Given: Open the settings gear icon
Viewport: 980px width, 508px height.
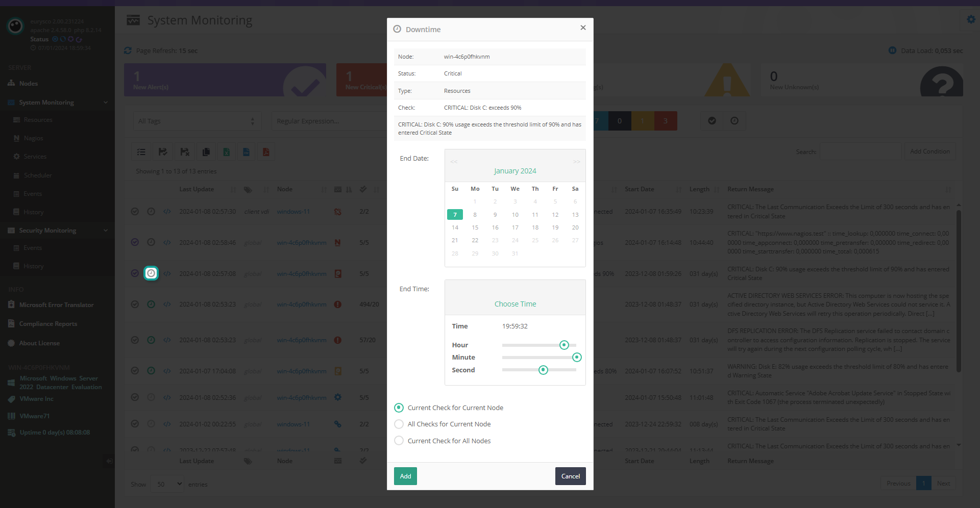Looking at the screenshot, I should click(971, 19).
